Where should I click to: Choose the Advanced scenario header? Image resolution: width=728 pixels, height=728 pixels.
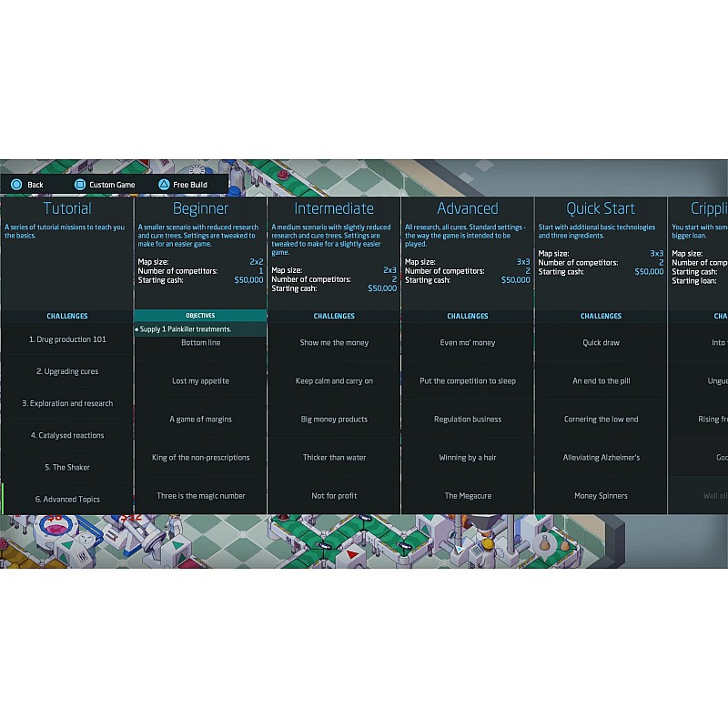[x=468, y=208]
